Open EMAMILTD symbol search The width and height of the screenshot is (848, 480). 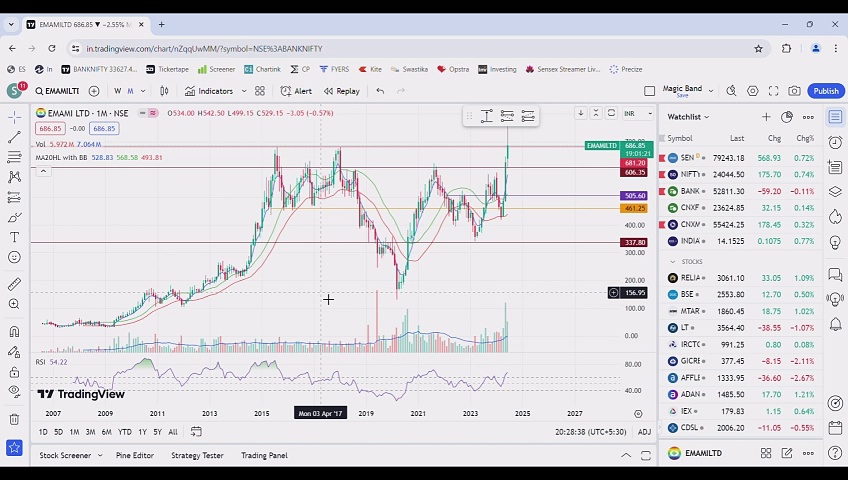[x=57, y=91]
